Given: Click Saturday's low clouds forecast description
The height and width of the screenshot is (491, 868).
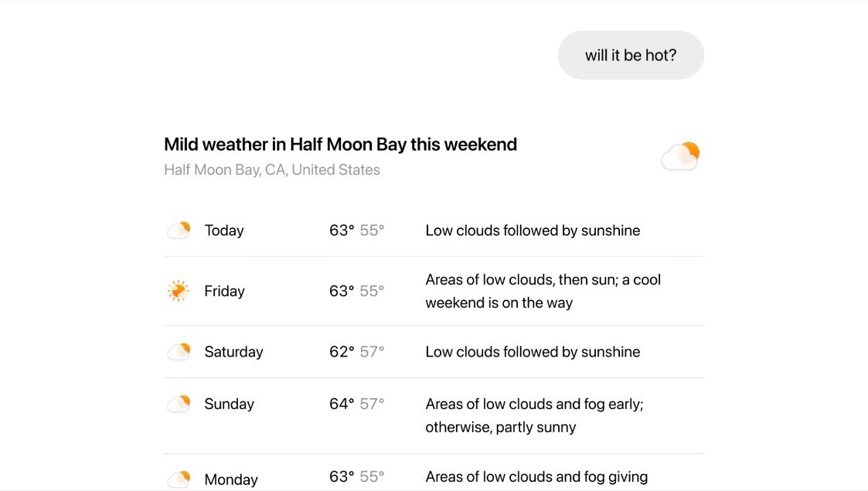Looking at the screenshot, I should [533, 352].
